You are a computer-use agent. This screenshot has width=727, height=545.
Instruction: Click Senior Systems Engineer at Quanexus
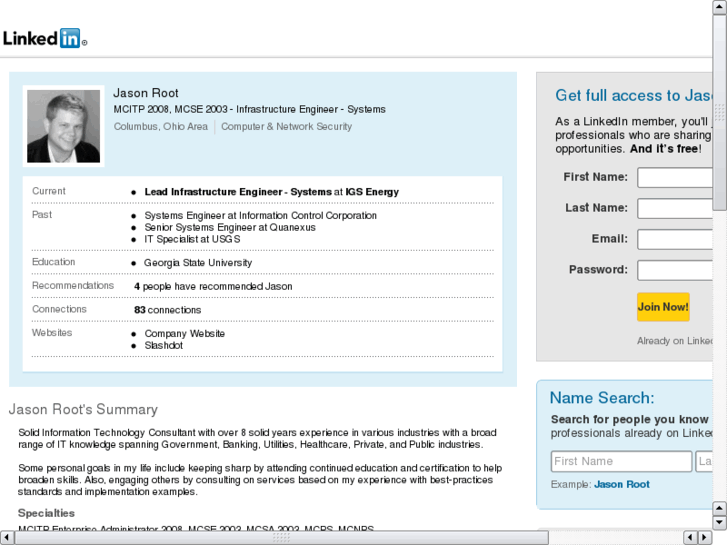[230, 227]
